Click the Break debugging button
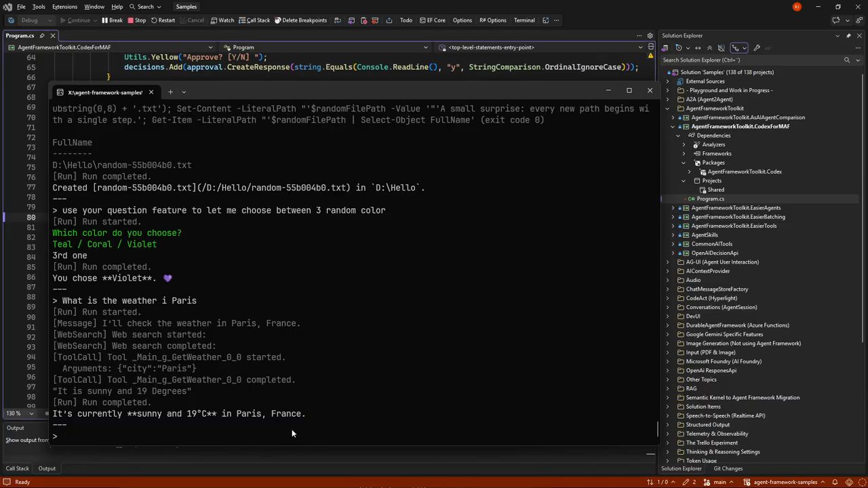 coord(112,20)
